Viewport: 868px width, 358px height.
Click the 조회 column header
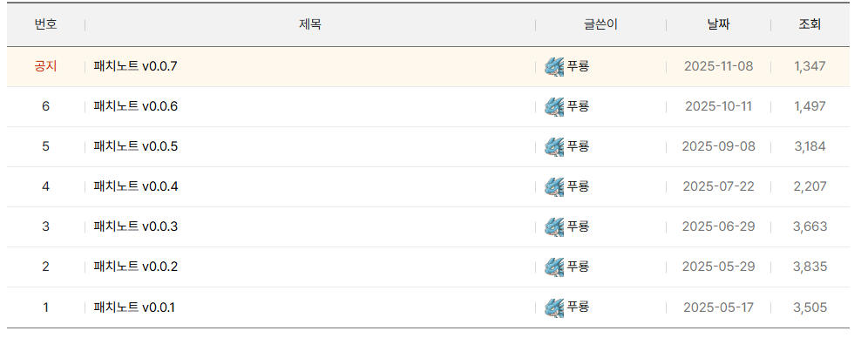click(810, 24)
